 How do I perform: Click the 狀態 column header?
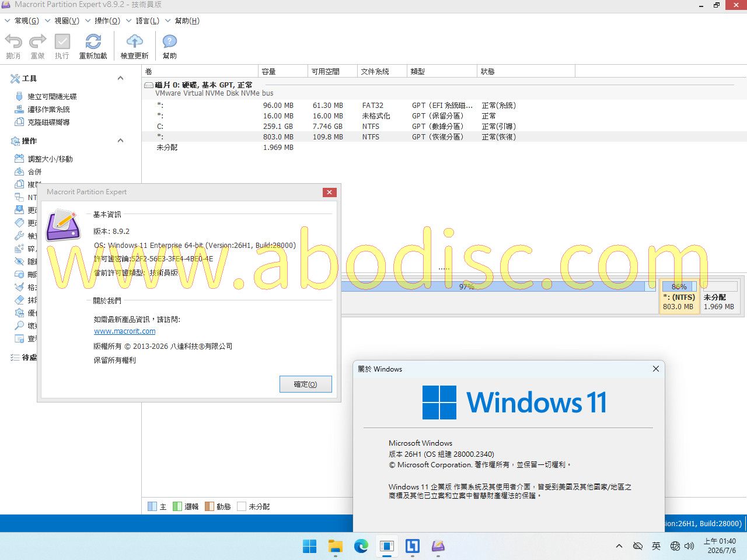coord(526,71)
